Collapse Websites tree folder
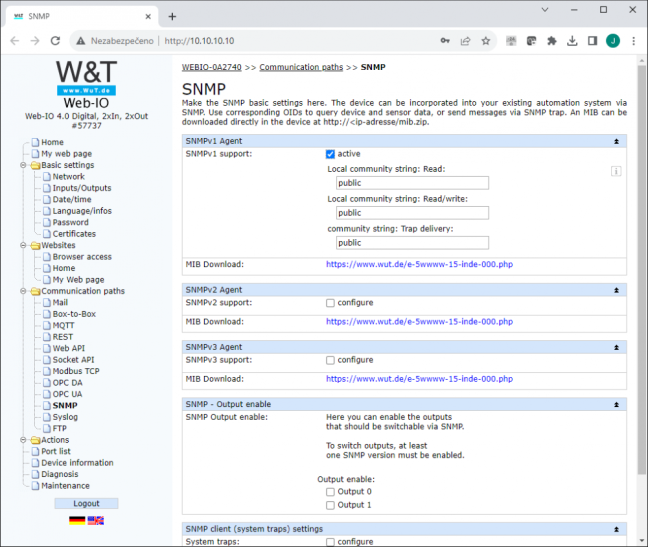This screenshot has height=547, width=648. tap(23, 245)
